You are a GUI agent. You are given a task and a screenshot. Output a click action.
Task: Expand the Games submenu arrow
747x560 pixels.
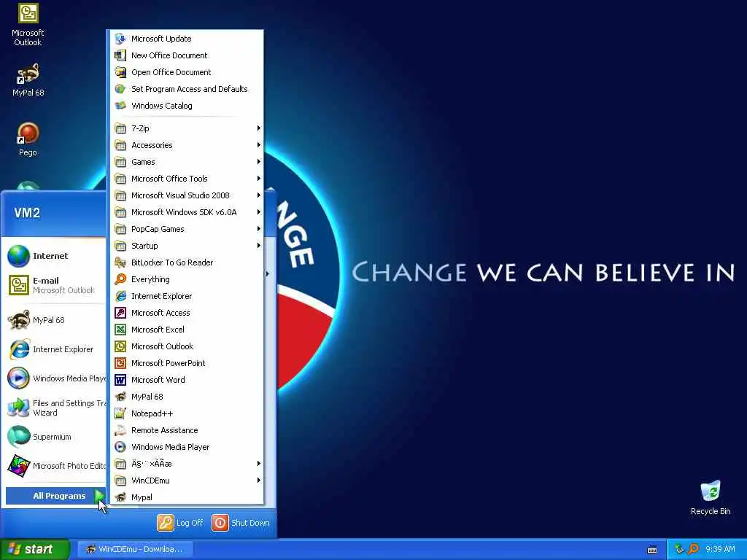click(259, 162)
